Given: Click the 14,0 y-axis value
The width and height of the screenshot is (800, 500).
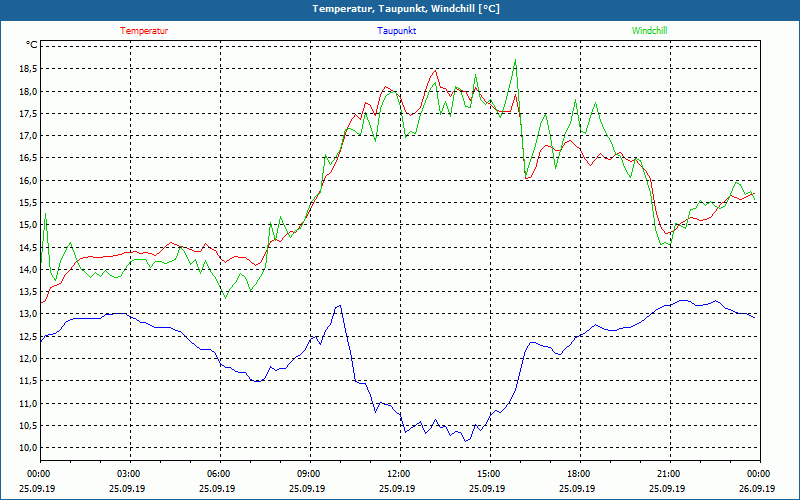Looking at the screenshot, I should pos(28,269).
